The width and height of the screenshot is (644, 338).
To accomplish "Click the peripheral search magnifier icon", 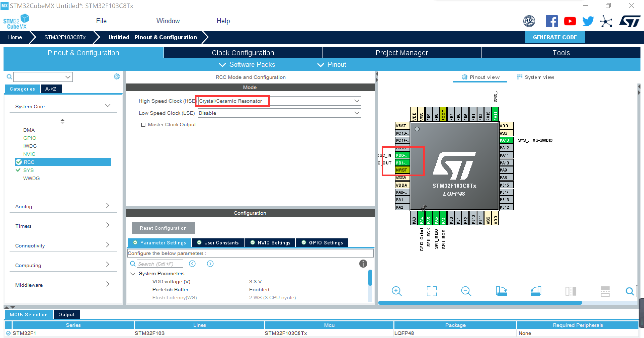I will pos(9,77).
